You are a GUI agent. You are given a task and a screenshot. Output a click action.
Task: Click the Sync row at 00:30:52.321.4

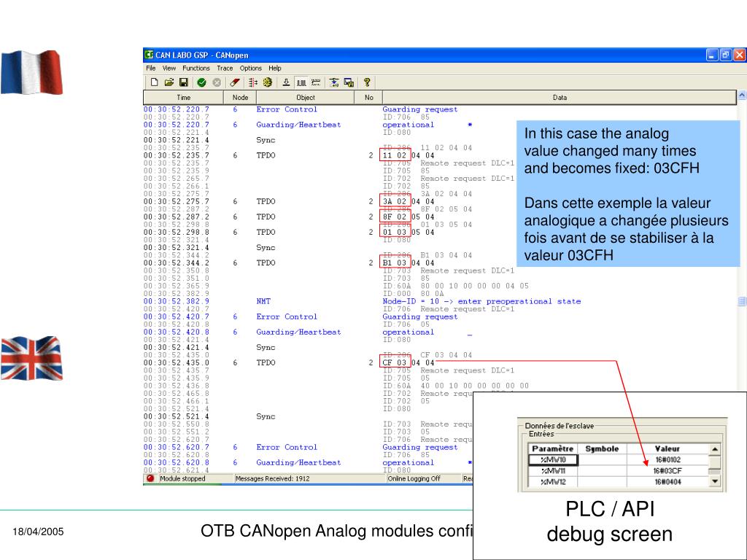tap(209, 248)
